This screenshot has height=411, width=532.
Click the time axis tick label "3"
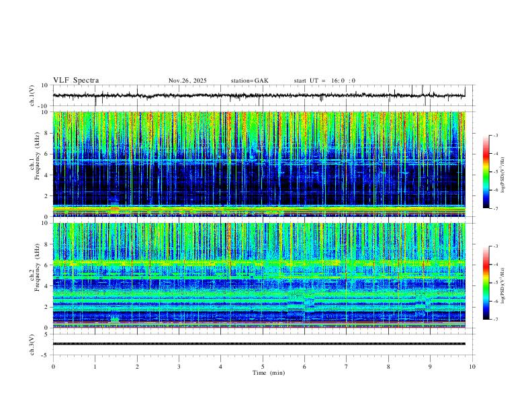pyautogui.click(x=179, y=367)
